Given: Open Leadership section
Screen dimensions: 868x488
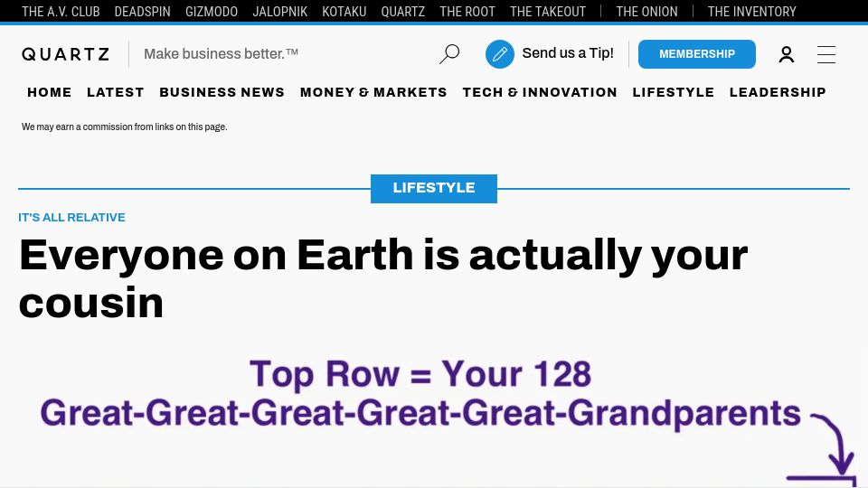Looking at the screenshot, I should (778, 92).
